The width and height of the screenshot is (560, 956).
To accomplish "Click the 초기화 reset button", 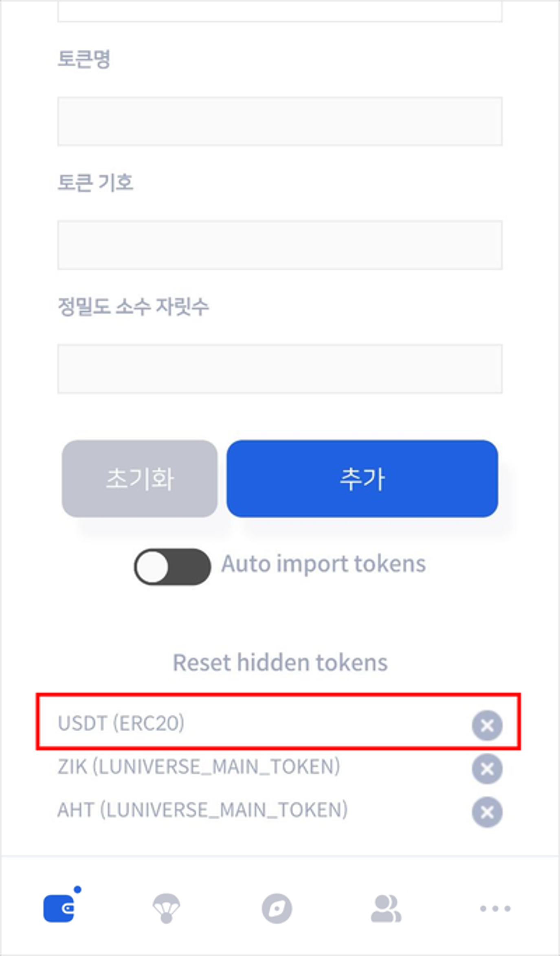I will [140, 479].
